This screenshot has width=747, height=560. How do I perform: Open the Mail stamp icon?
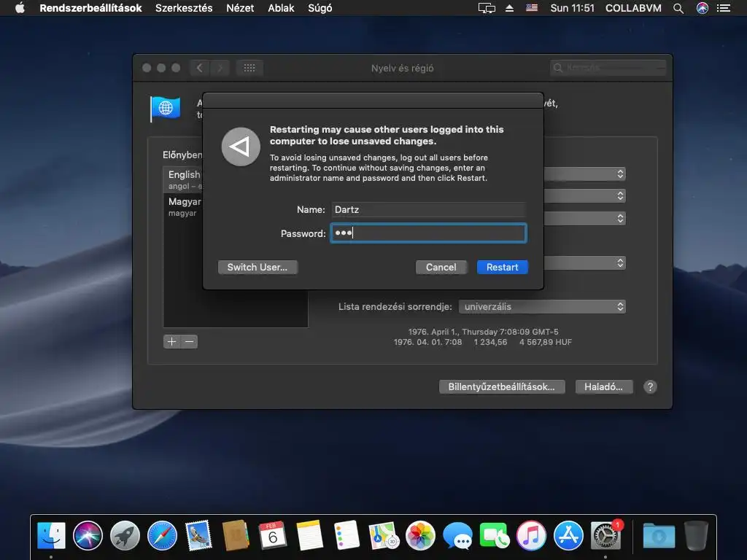198,535
